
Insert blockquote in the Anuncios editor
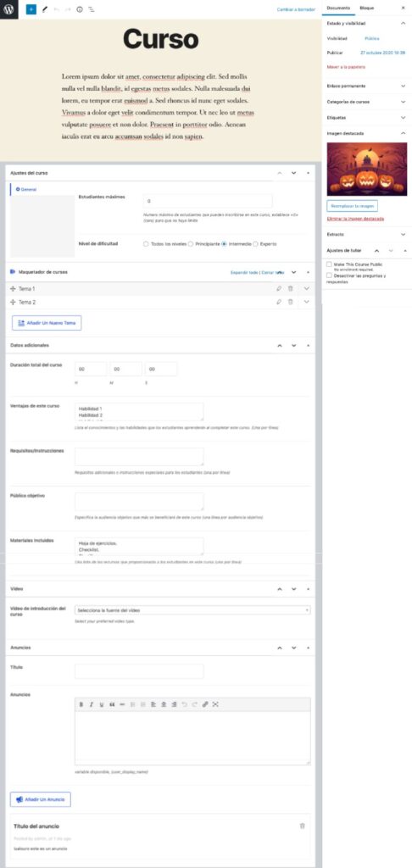(x=112, y=704)
